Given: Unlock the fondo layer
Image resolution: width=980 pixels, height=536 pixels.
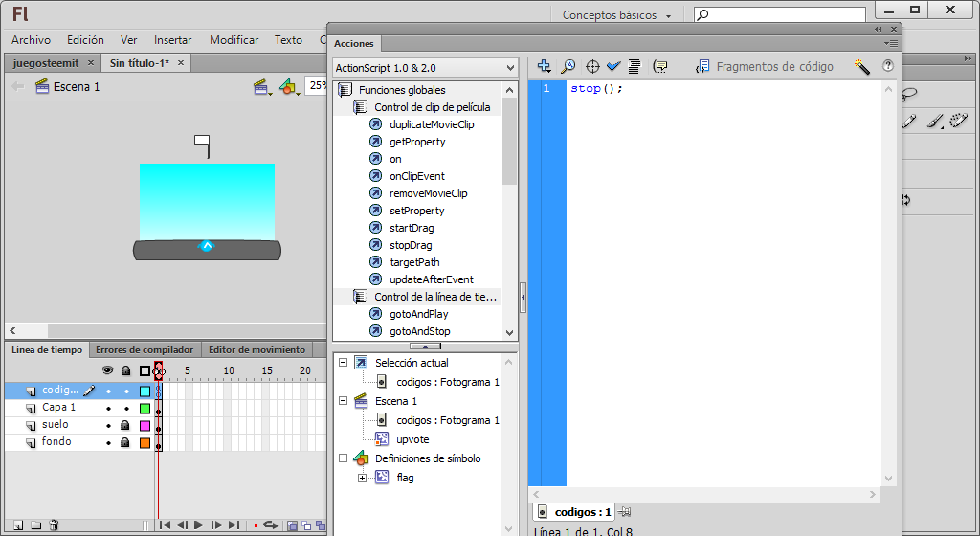Looking at the screenshot, I should (x=125, y=442).
